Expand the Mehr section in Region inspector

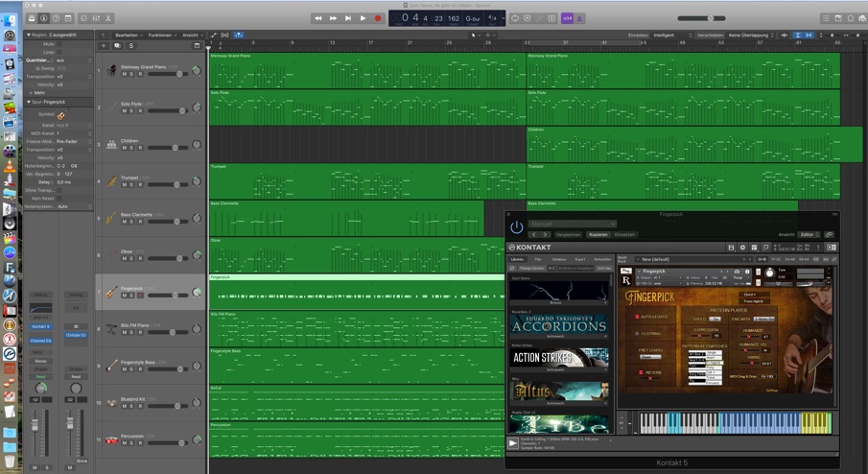(31, 92)
